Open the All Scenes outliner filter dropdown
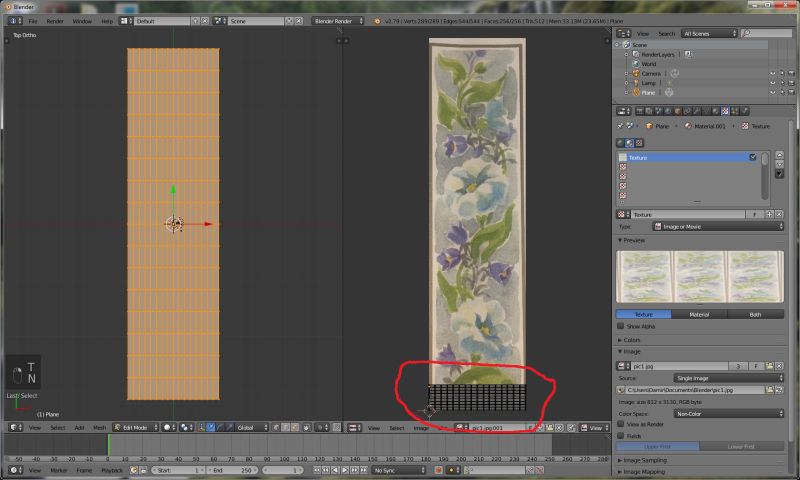 click(710, 34)
